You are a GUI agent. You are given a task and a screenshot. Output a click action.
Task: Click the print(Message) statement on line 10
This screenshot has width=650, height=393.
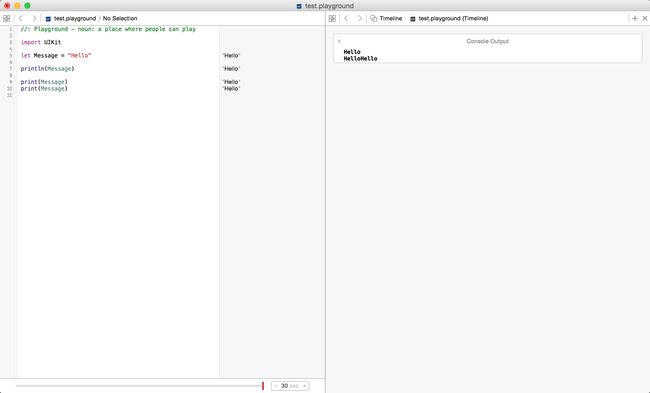pos(44,89)
